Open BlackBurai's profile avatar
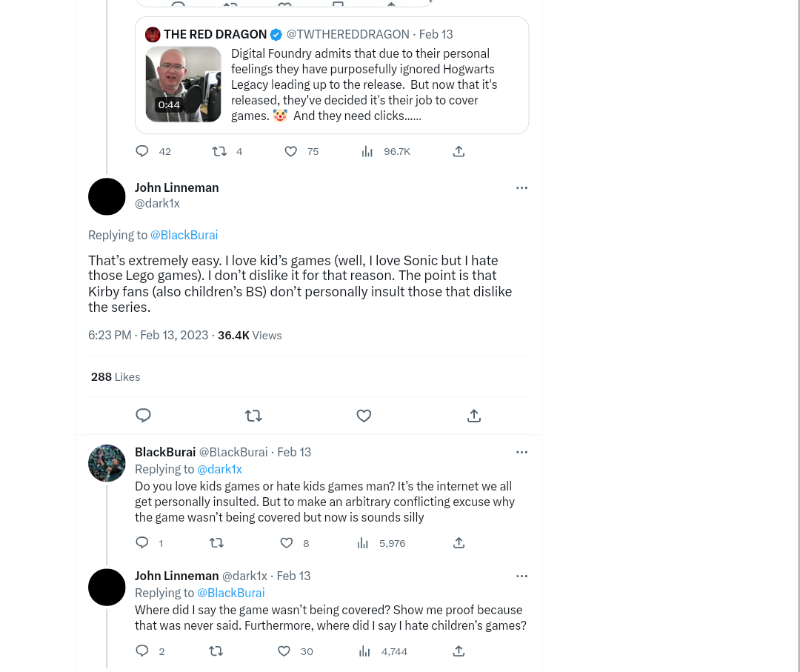 107,463
